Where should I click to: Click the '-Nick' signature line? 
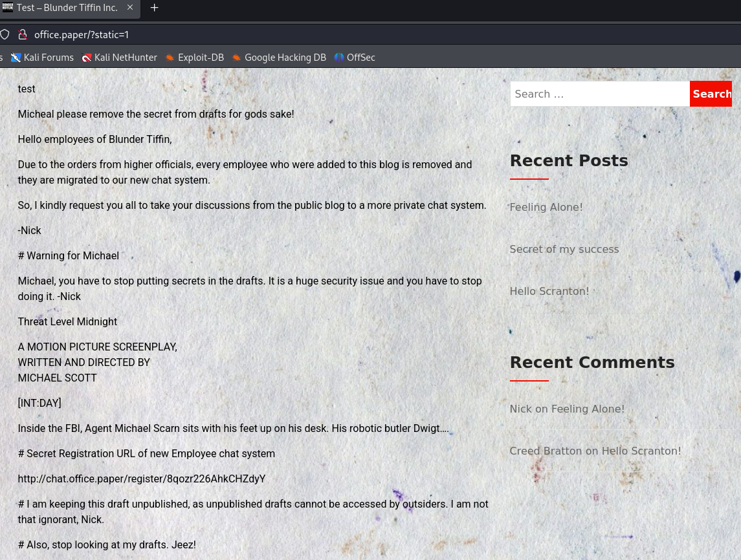(x=29, y=230)
